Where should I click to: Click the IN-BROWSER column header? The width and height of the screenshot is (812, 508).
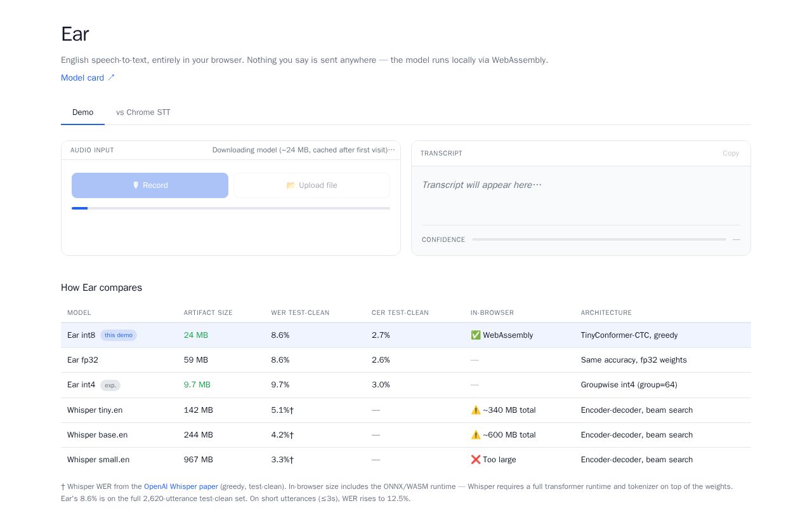pyautogui.click(x=492, y=313)
